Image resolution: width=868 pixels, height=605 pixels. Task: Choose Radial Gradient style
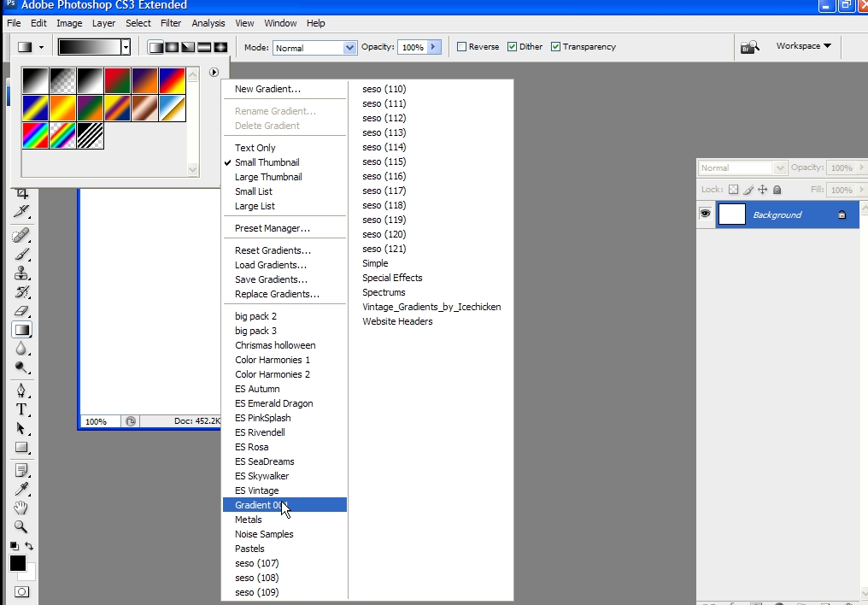pos(173,47)
